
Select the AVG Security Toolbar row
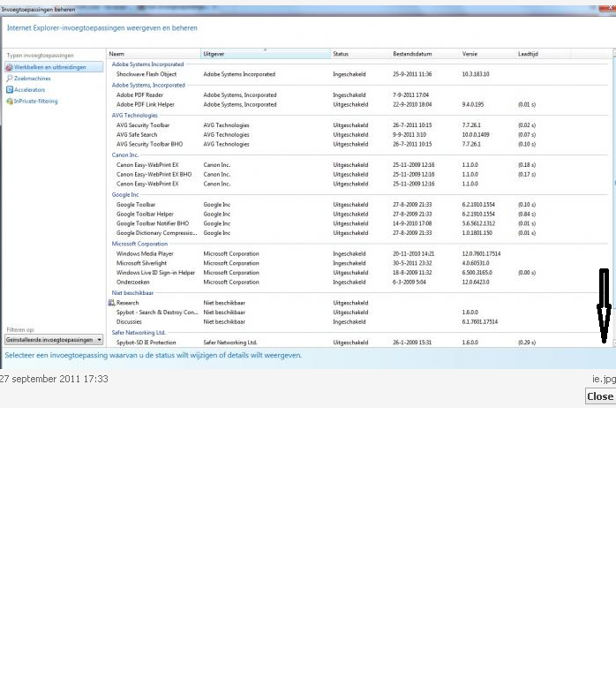point(358,125)
